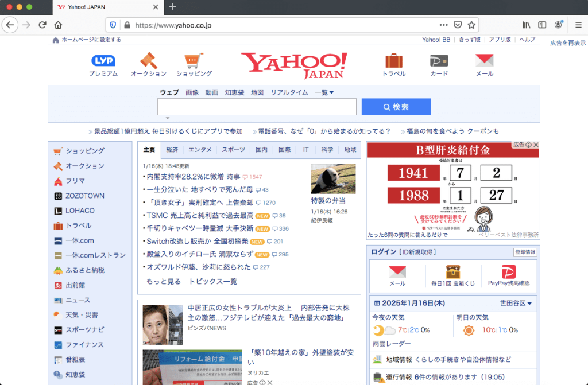Image resolution: width=588 pixels, height=385 pixels.
Task: Open the Auction gavel icon in header
Action: tap(149, 61)
